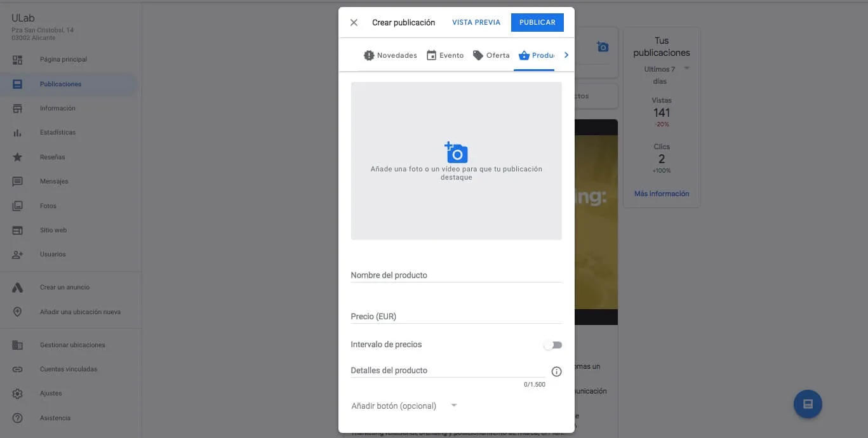Click the Fotos gallery icon

(17, 206)
